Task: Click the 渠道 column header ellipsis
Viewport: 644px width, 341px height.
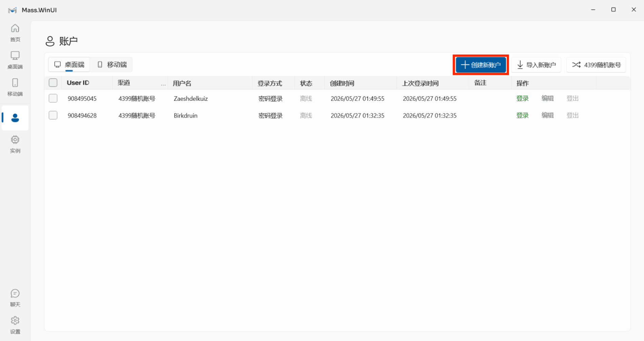Action: pyautogui.click(x=163, y=84)
